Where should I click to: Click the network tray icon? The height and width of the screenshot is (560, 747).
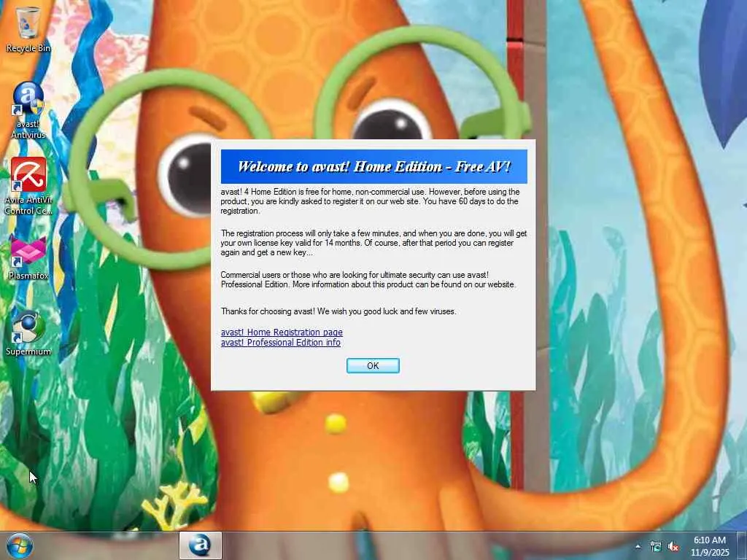coord(656,547)
